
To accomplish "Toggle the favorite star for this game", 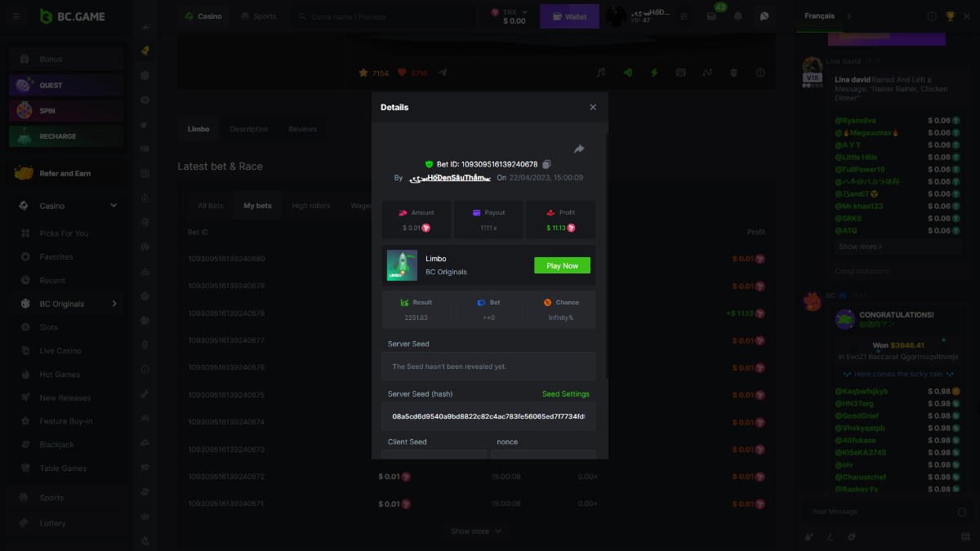I will point(363,73).
